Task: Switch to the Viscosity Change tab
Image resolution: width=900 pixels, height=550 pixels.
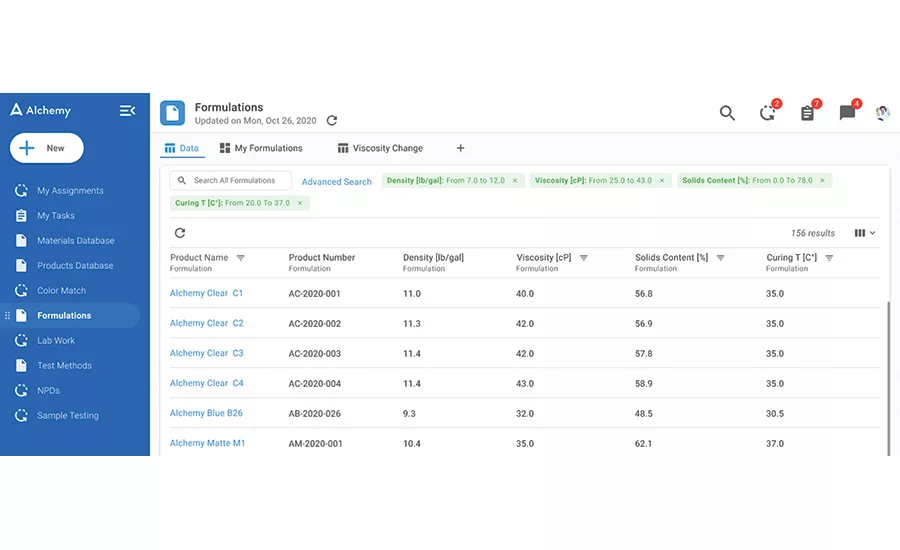Action: pos(379,148)
